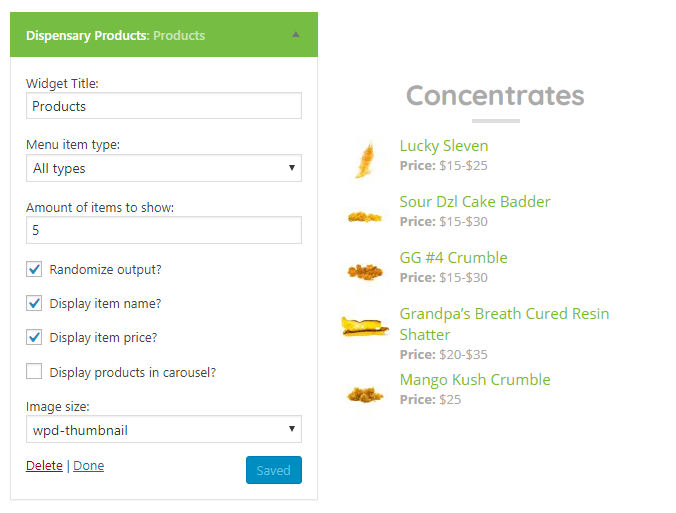Disable Display item price checkbox
The width and height of the screenshot is (676, 513).
(x=34, y=337)
